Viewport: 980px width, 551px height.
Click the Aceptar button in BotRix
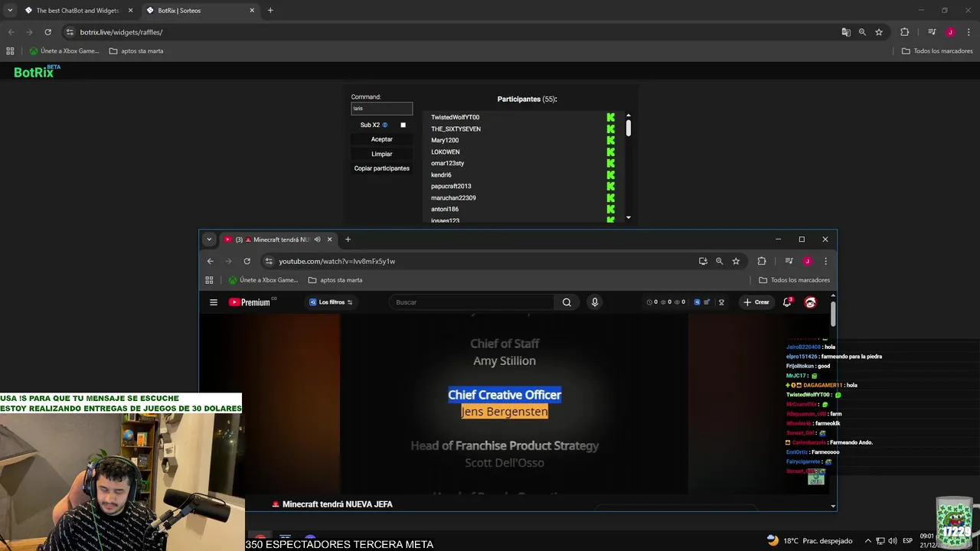[x=381, y=139]
